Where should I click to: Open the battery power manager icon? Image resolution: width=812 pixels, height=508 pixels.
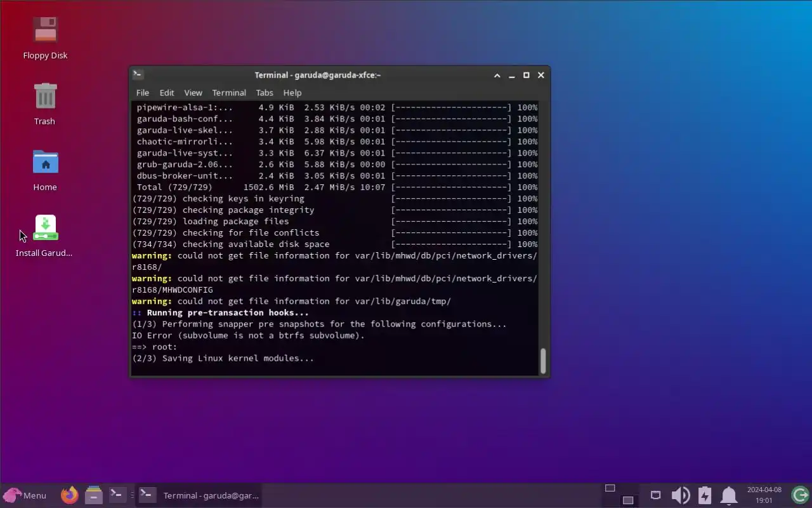705,495
